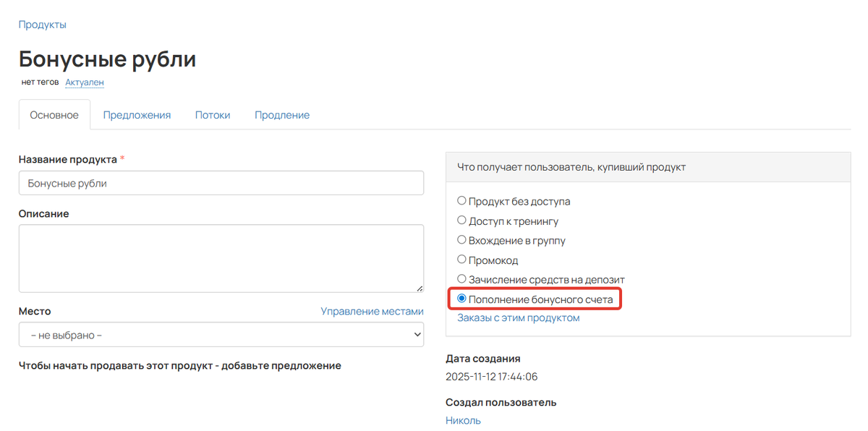Open the 'Место' selection dropdown
The height and width of the screenshot is (431, 868).
click(221, 334)
